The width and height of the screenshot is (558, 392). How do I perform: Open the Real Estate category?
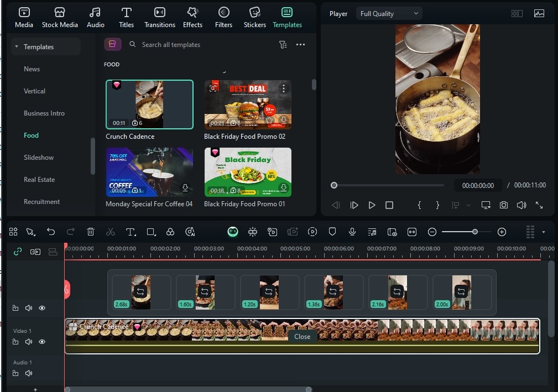(39, 180)
